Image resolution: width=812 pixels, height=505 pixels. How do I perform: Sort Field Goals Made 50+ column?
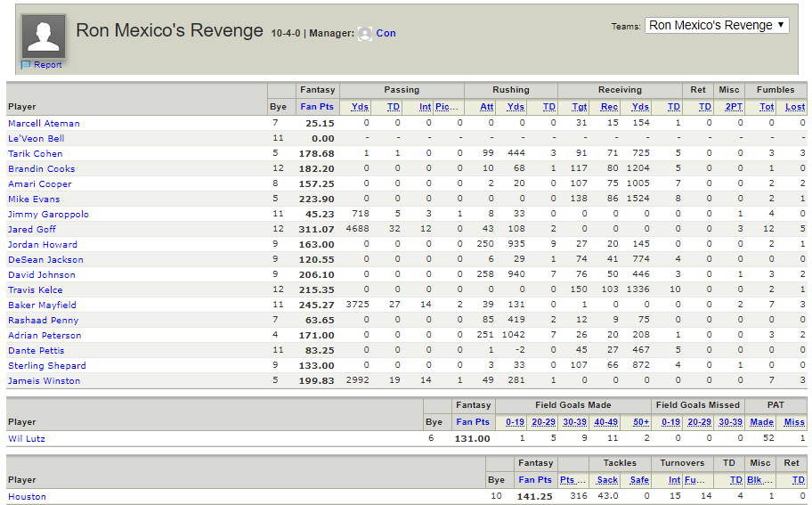coord(641,422)
